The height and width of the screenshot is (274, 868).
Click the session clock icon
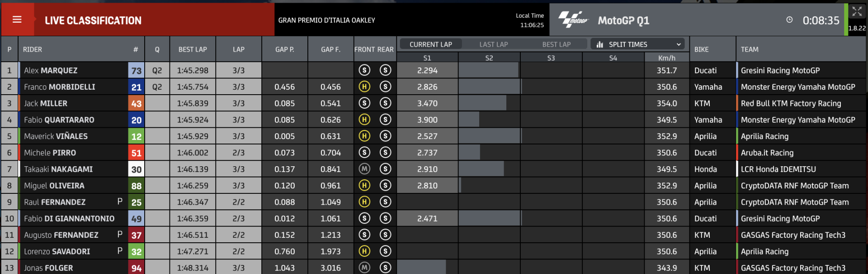pos(789,20)
